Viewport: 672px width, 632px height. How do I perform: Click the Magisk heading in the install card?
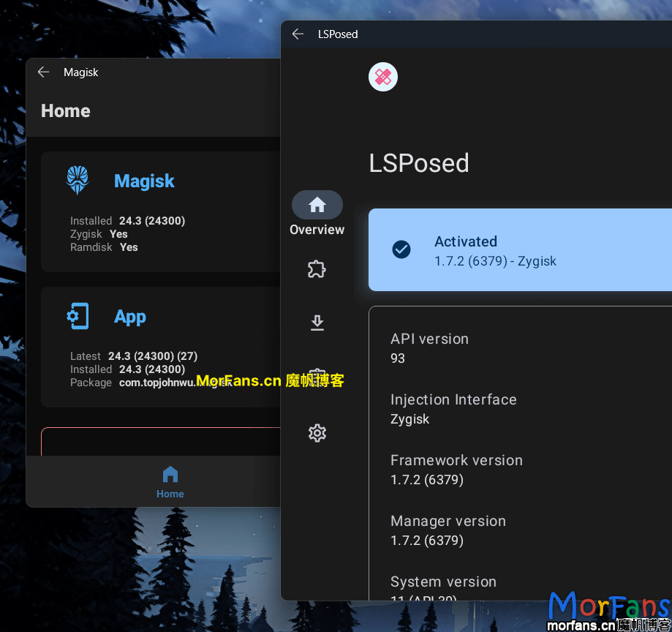click(144, 181)
